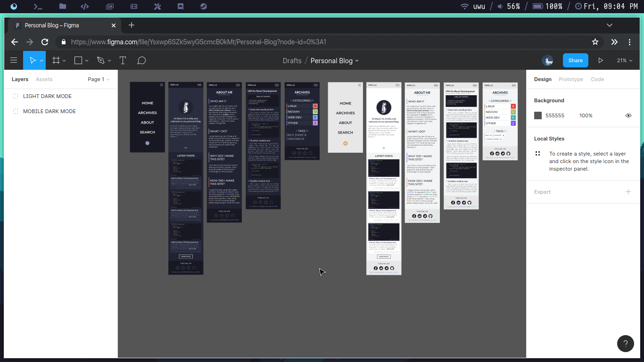This screenshot has width=644, height=362.
Task: Toggle visibility of the Background fill
Action: click(628, 115)
